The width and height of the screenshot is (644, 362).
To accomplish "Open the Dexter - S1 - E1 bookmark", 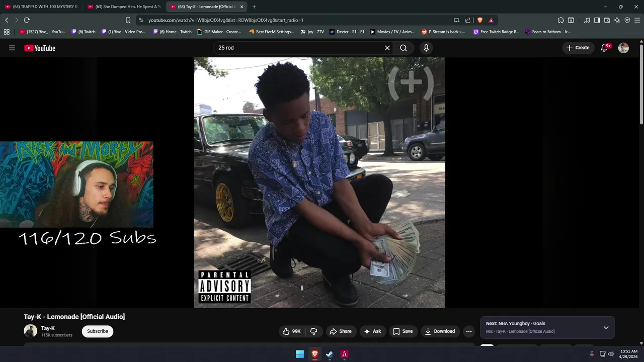I will (x=347, y=32).
